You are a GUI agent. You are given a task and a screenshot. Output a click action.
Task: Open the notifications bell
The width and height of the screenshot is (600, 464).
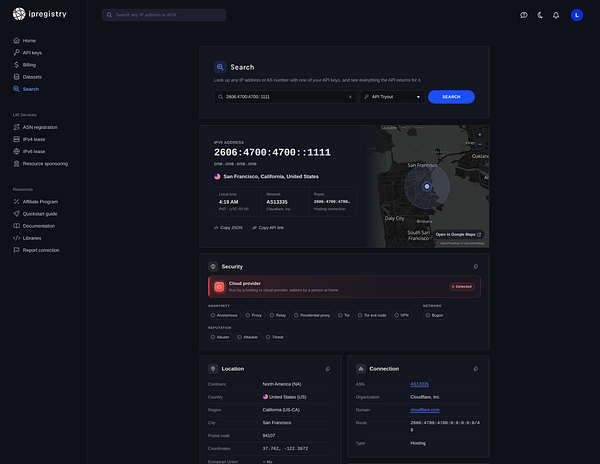click(x=556, y=15)
